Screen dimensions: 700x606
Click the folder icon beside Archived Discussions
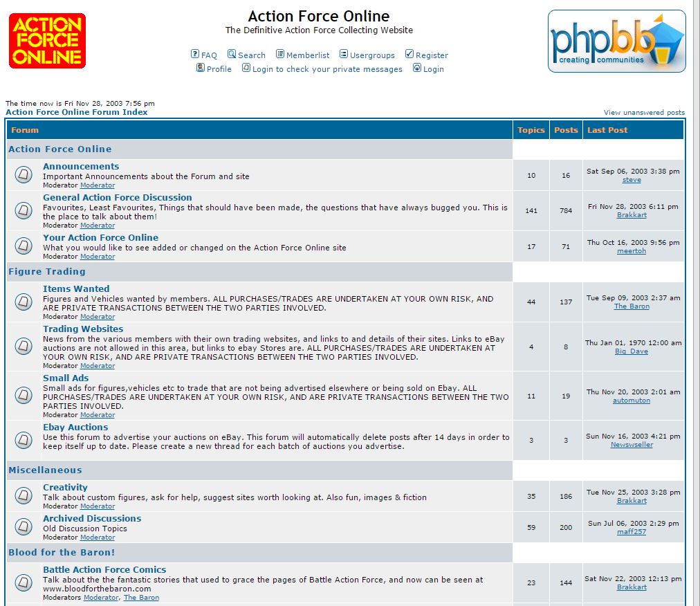click(x=24, y=526)
